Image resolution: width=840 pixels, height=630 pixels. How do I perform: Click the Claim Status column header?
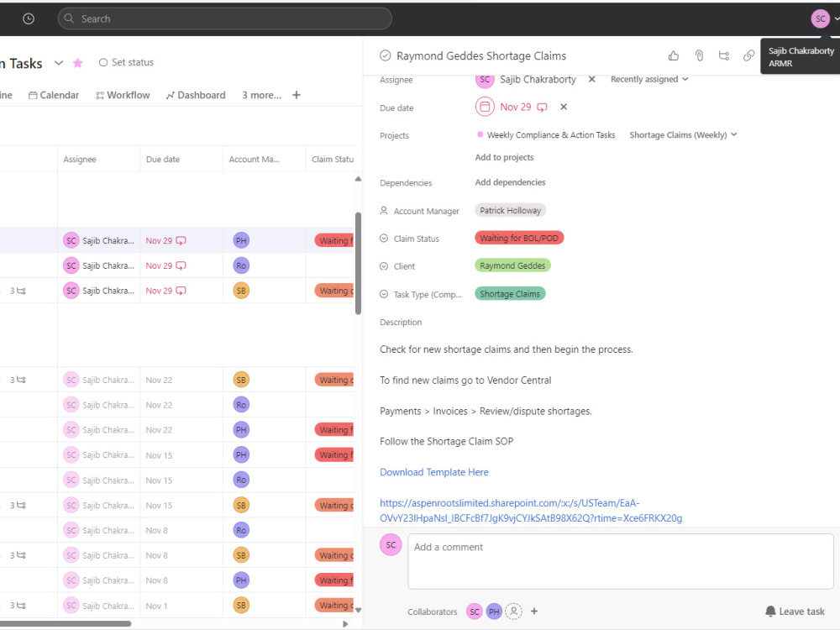click(x=330, y=159)
